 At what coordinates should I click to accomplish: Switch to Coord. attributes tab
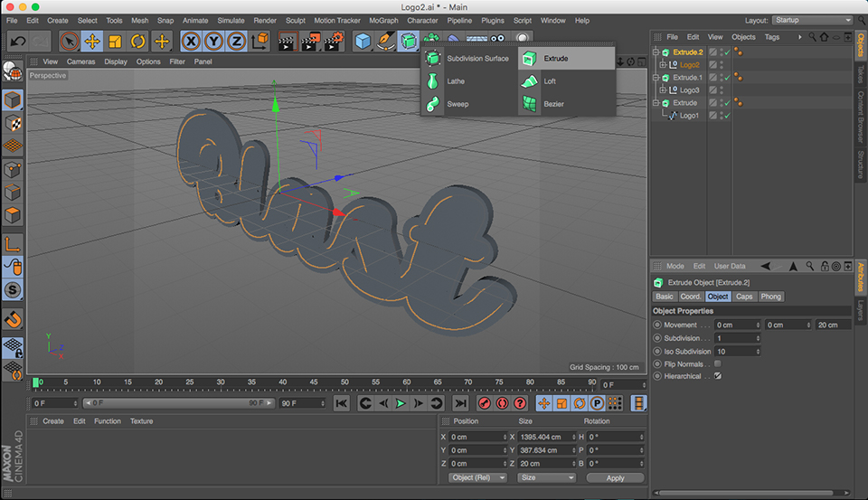point(690,297)
